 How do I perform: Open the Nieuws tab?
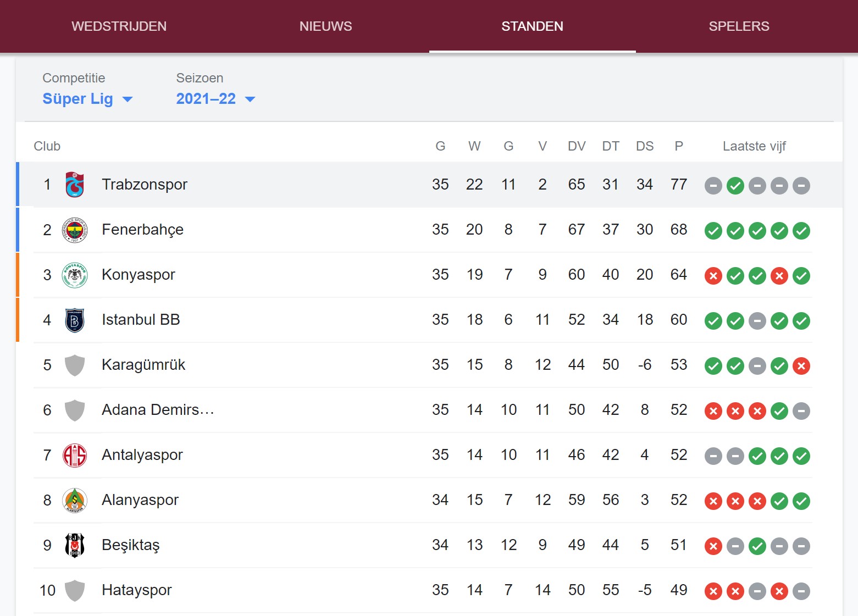[326, 26]
